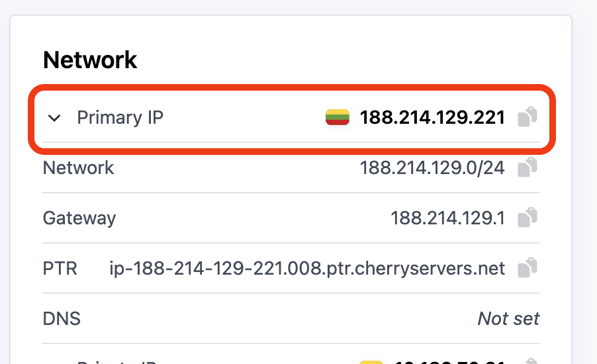Click the partially visible Private IP address

(450, 361)
